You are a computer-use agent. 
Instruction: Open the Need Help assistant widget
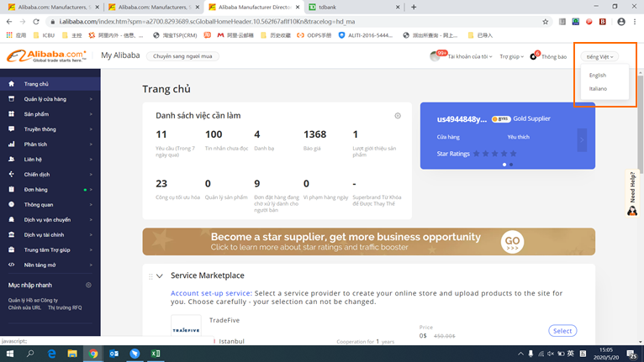pos(632,193)
